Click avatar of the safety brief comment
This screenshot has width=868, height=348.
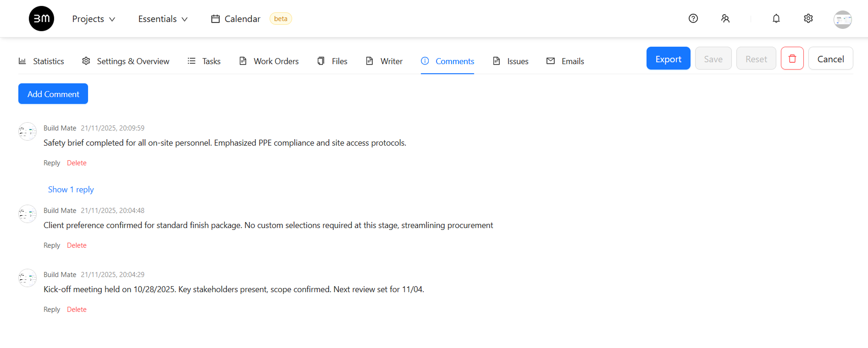pyautogui.click(x=28, y=131)
